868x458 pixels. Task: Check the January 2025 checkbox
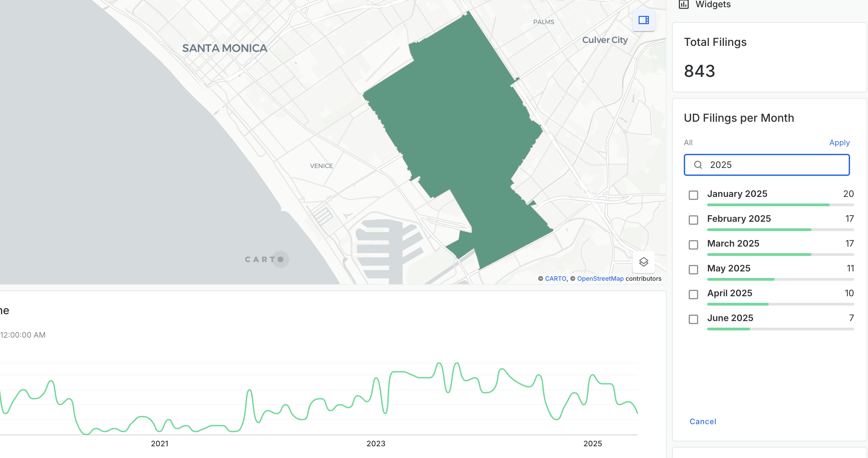pos(693,195)
